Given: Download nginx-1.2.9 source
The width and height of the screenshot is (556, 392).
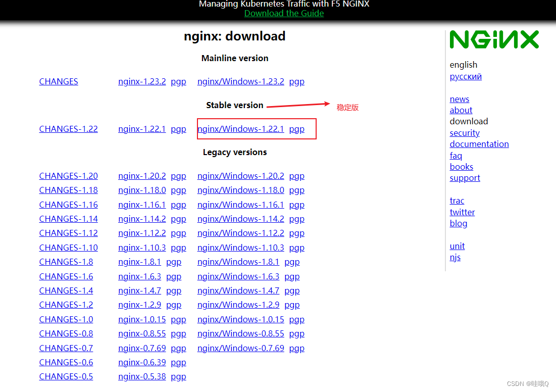Looking at the screenshot, I should (140, 305).
